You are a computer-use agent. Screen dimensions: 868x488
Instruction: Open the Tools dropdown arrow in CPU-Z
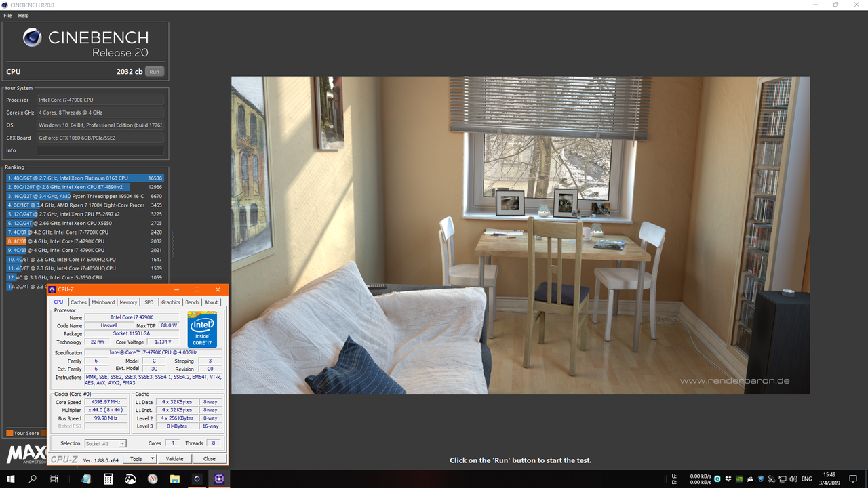pos(153,459)
